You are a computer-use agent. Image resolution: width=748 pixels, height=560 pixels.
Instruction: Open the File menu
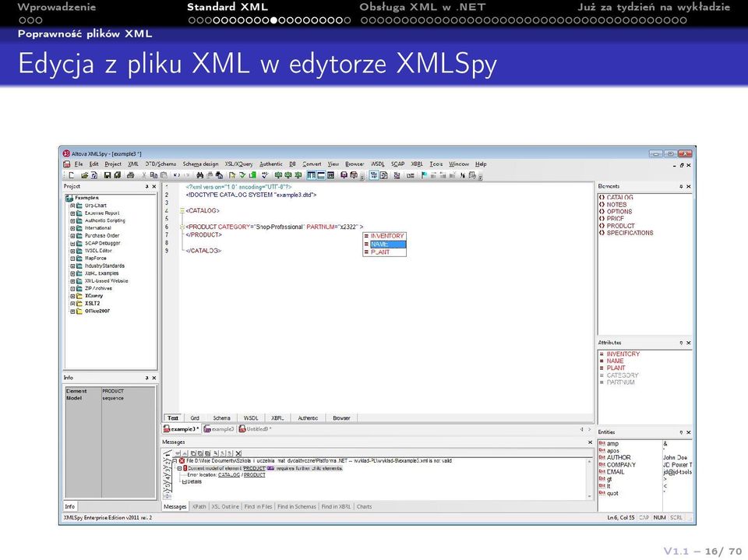(78, 164)
